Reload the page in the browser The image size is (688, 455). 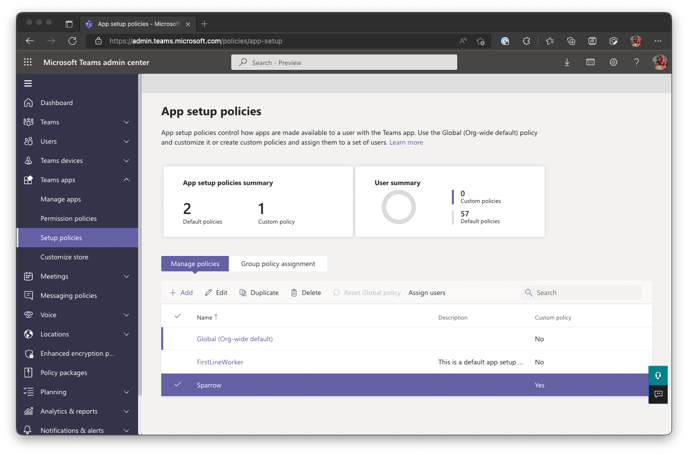coord(72,41)
